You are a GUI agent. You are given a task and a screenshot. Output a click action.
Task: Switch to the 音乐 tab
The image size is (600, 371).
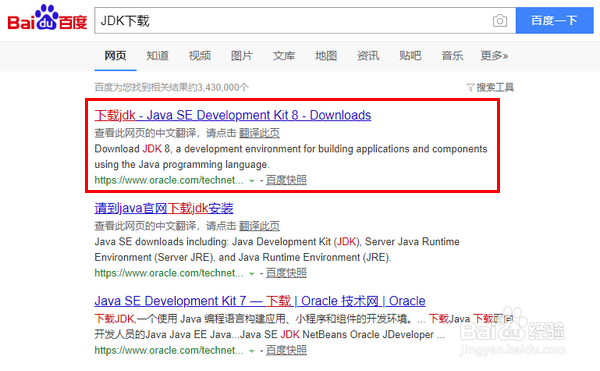[x=452, y=56]
